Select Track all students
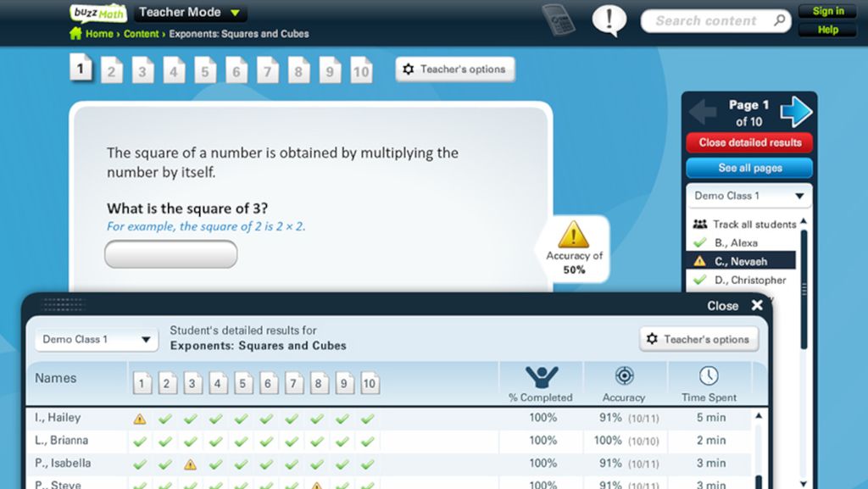Image resolution: width=868 pixels, height=489 pixels. click(x=744, y=224)
